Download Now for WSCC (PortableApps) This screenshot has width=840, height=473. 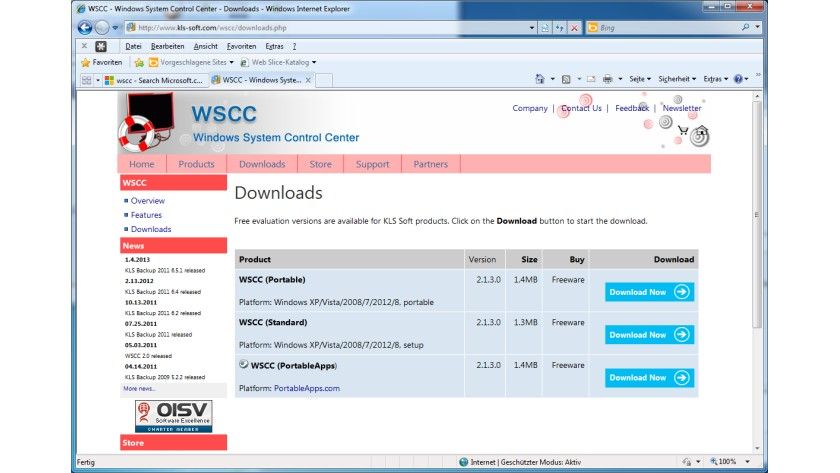(649, 378)
